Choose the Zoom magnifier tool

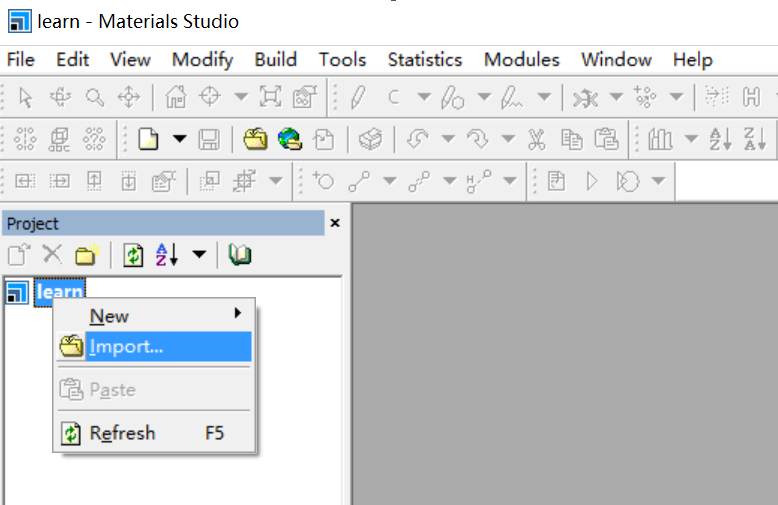pos(95,97)
